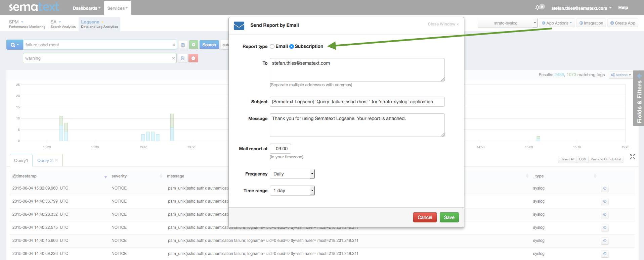Expand the Fields & Filters side panel
The width and height of the screenshot is (644, 260).
[x=639, y=98]
